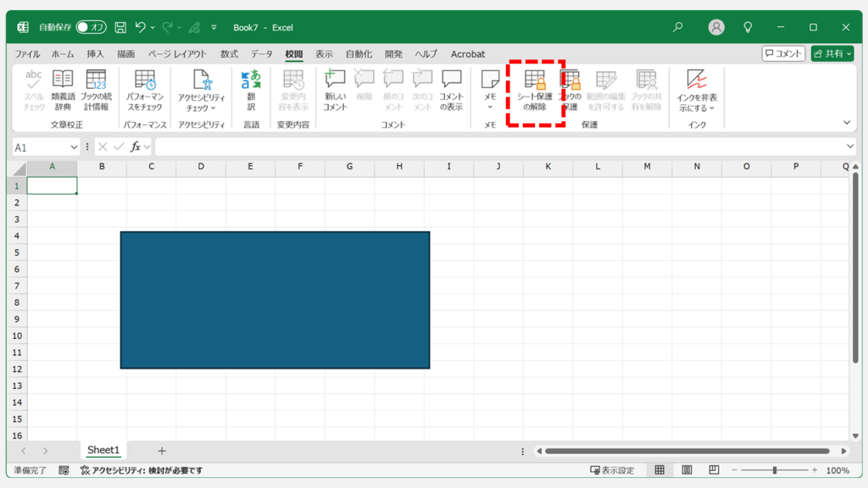Select the blue rectangle shape
The image size is (868, 488).
(x=275, y=300)
